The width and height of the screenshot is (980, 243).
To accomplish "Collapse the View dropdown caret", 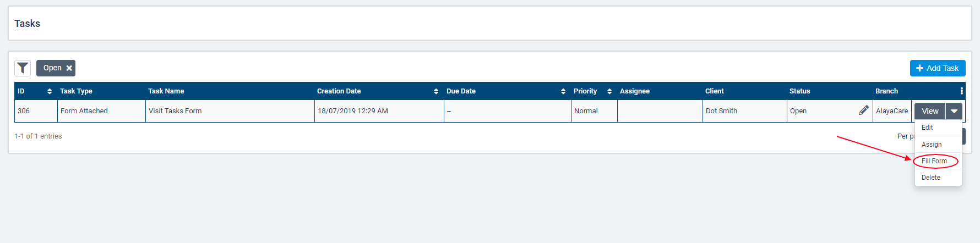I will coord(954,111).
